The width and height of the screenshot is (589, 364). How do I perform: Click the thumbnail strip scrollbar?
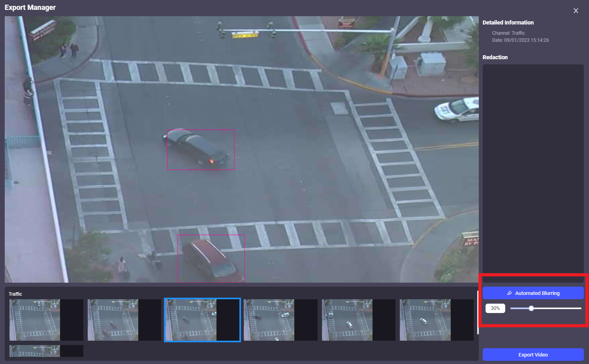coord(478,312)
